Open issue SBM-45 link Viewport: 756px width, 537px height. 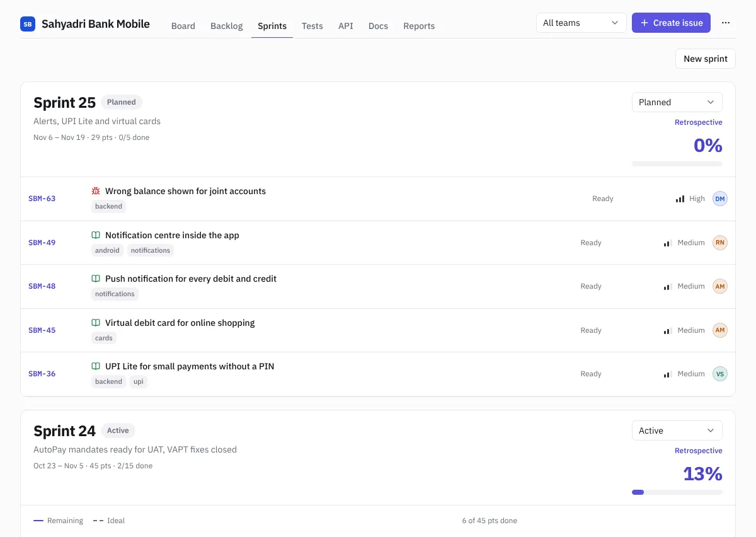click(42, 330)
